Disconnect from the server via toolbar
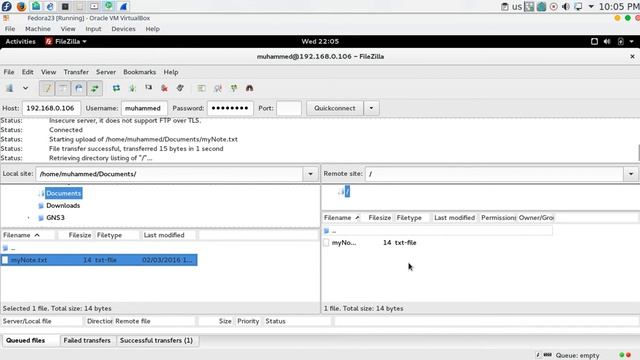The image size is (640, 360). (x=164, y=88)
